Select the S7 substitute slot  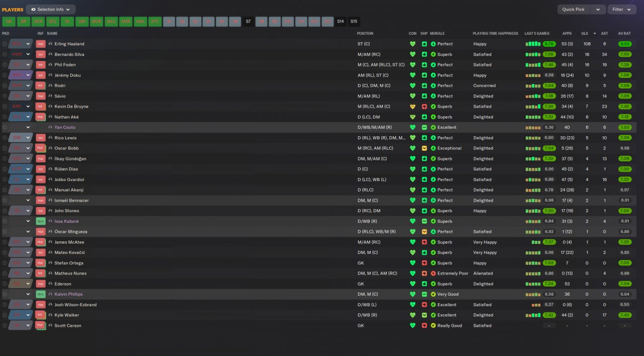pos(248,22)
